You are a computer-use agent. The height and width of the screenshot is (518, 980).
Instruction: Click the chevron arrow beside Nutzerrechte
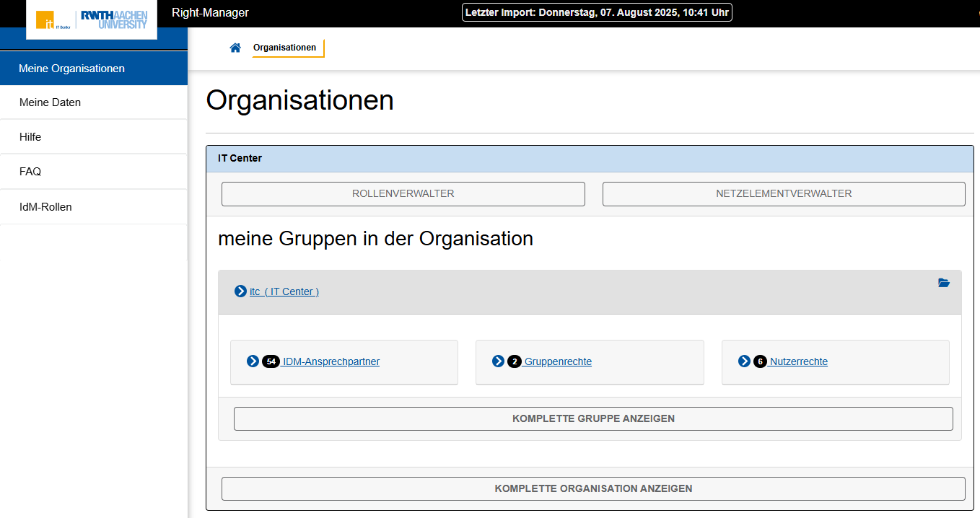click(743, 361)
